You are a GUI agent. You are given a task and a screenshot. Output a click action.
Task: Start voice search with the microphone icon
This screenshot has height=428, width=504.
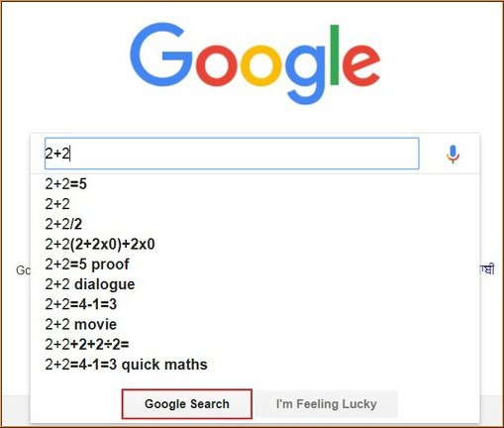[x=453, y=155]
